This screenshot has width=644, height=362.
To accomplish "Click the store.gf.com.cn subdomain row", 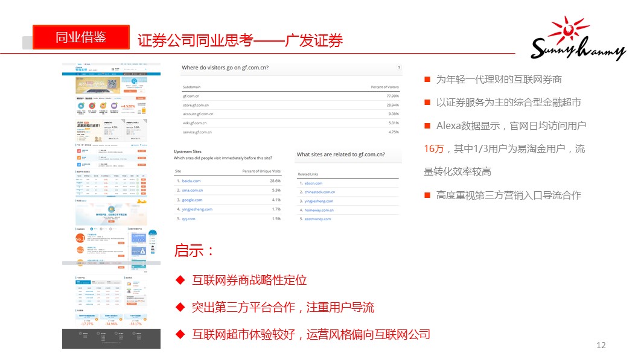I will (x=291, y=105).
